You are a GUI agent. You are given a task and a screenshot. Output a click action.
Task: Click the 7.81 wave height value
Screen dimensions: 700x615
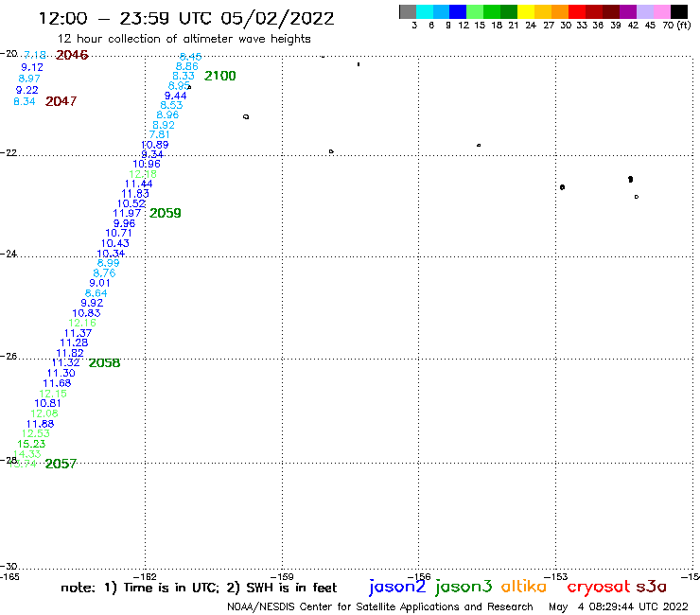(159, 134)
